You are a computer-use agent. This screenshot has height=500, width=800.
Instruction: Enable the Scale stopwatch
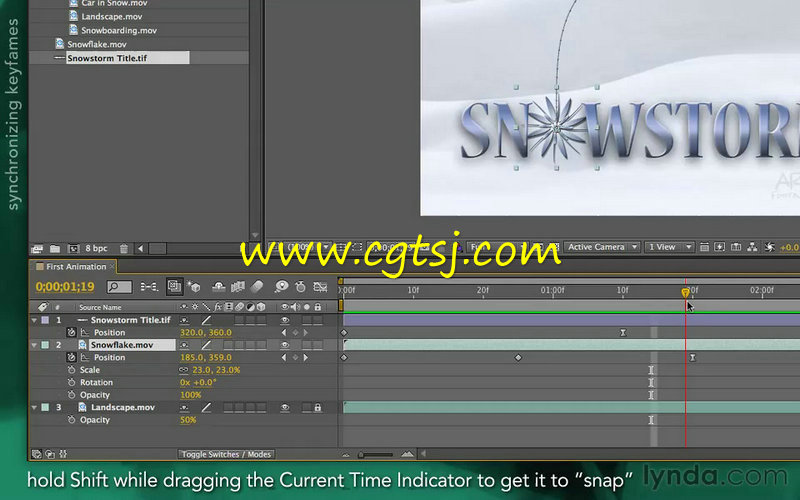point(71,370)
